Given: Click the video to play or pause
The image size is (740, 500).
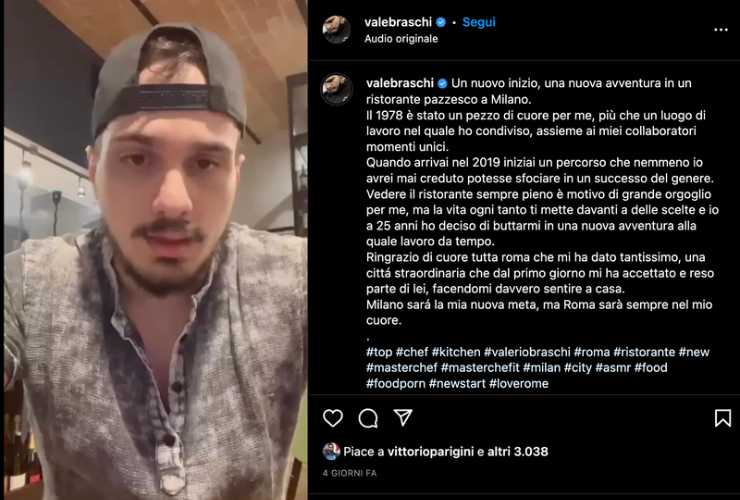Looking at the screenshot, I should 156,250.
